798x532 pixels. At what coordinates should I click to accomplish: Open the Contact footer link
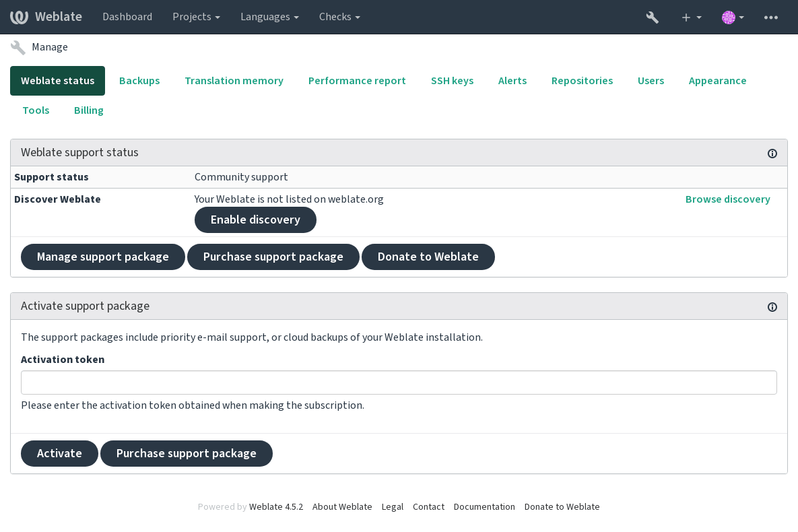tap(428, 507)
